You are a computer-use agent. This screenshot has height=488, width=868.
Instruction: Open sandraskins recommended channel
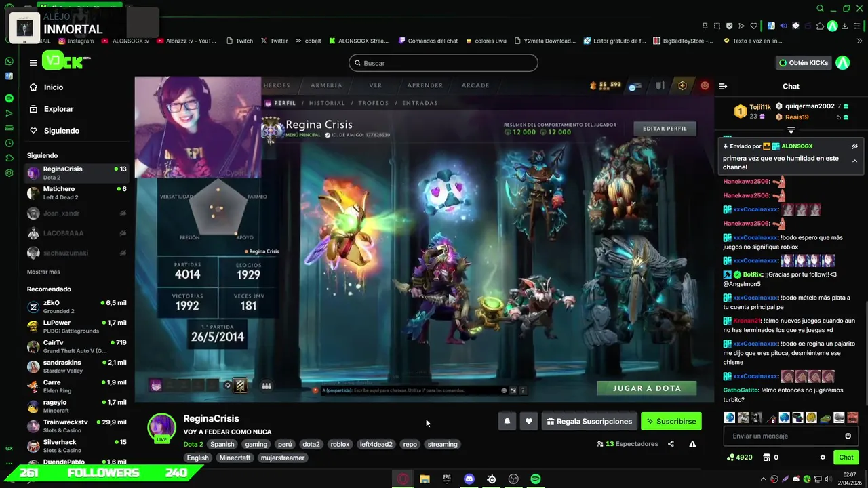pyautogui.click(x=77, y=367)
